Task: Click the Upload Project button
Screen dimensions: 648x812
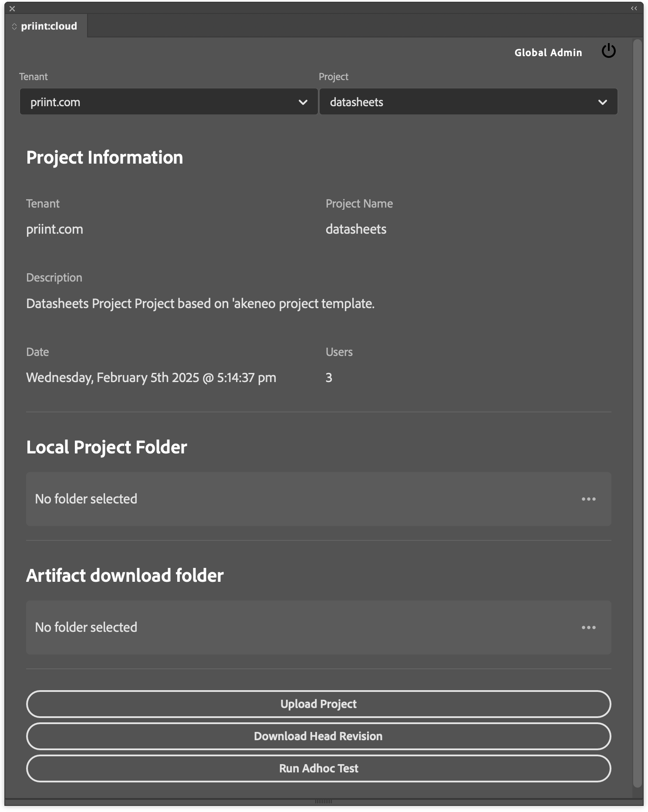Action: 318,704
